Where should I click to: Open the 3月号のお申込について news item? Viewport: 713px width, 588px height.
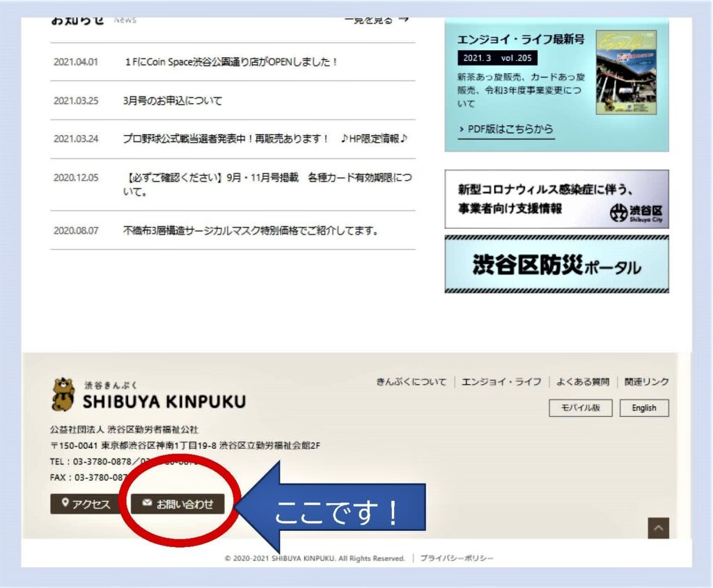tap(173, 100)
